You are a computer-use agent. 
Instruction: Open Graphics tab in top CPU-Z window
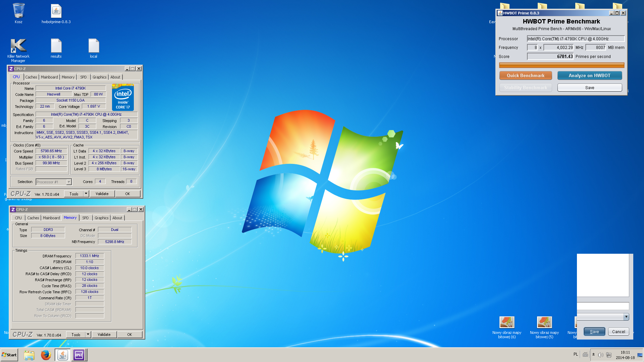100,77
